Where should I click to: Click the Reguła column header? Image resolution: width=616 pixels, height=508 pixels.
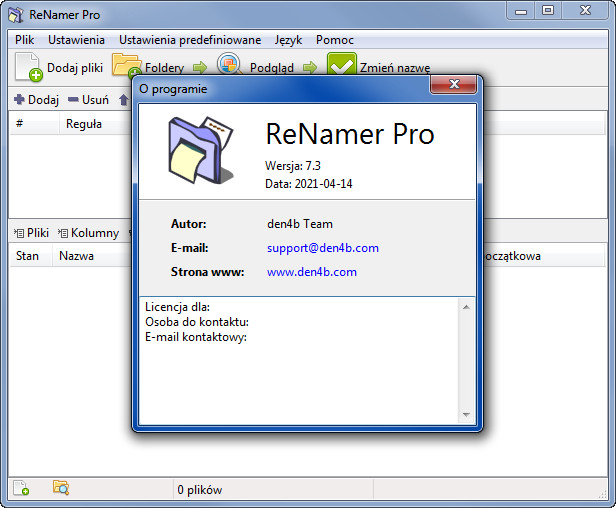96,124
